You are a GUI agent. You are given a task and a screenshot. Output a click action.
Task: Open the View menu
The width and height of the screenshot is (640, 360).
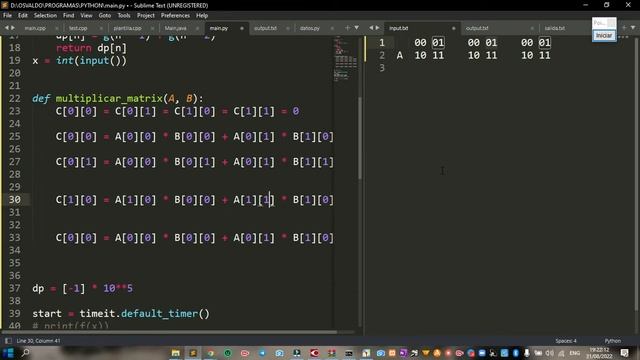[x=86, y=16]
